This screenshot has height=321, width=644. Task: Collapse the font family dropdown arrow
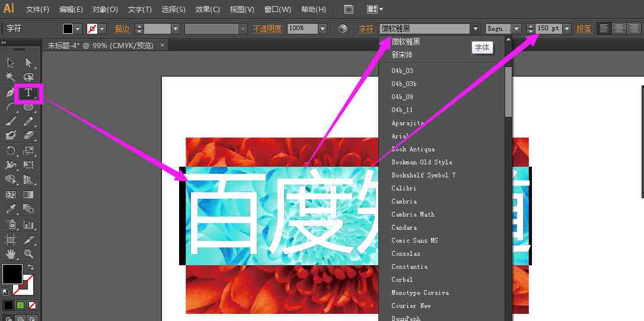(x=476, y=28)
